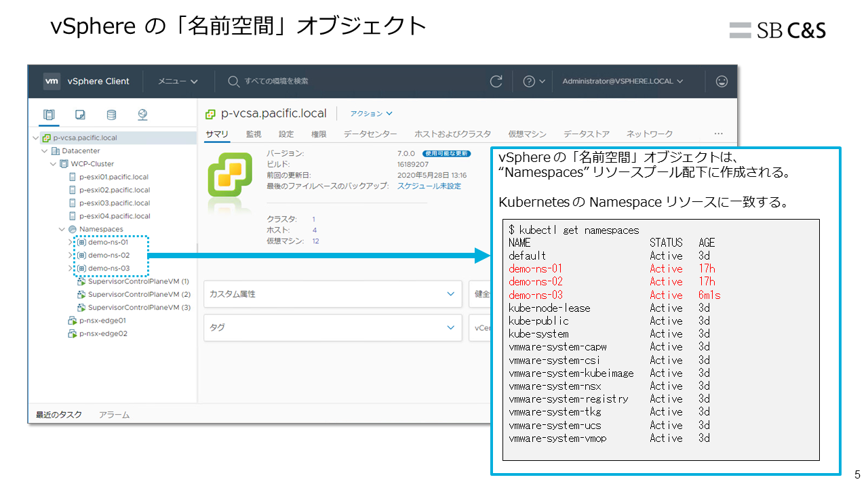Open the アラーム bottom tab

pyautogui.click(x=114, y=414)
